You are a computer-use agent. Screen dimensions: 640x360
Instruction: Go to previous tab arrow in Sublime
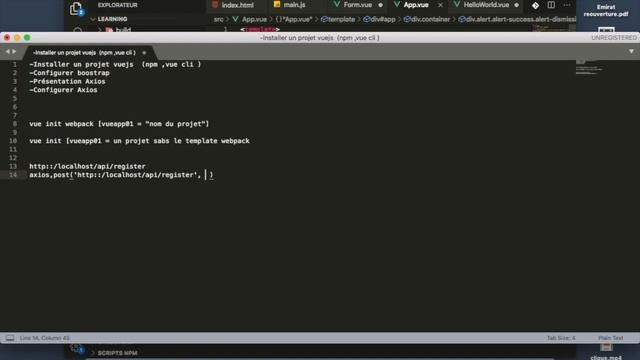coord(7,52)
